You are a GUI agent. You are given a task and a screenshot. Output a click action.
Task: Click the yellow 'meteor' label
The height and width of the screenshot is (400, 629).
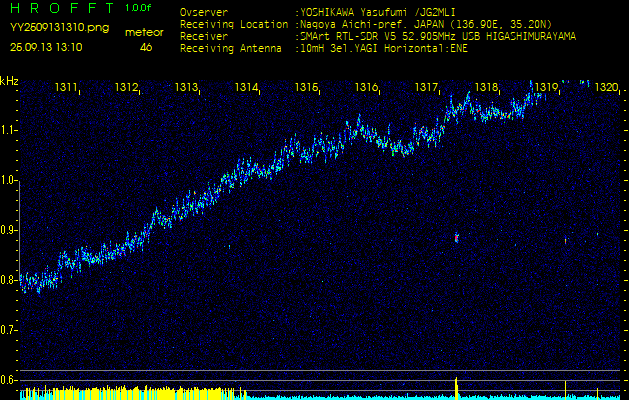146,32
